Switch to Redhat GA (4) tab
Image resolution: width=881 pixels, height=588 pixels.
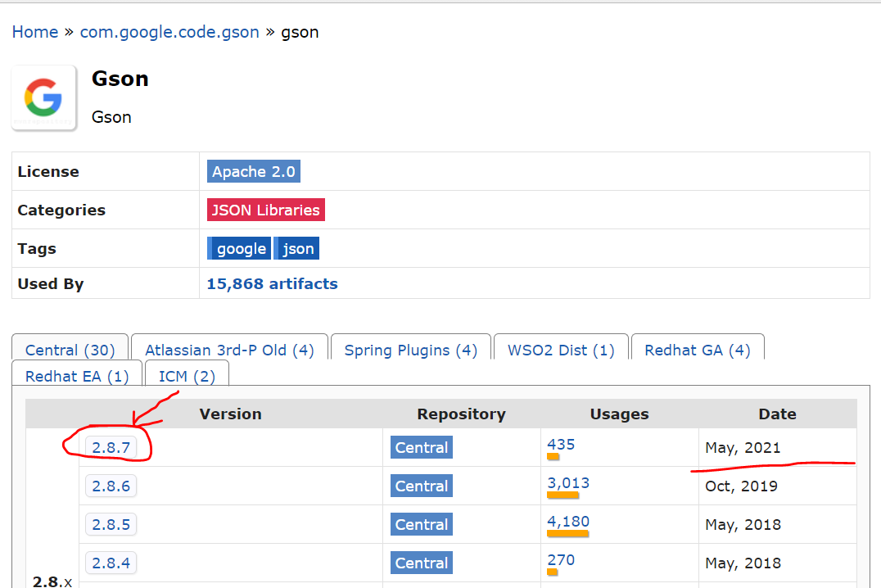pyautogui.click(x=698, y=350)
